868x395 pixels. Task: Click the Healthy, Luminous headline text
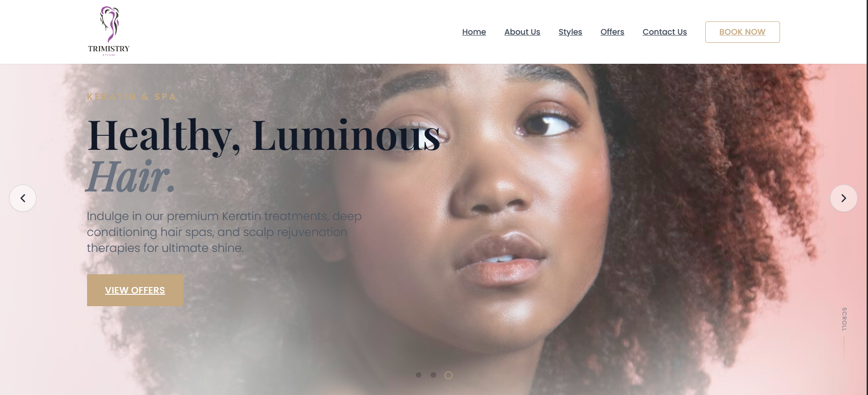point(263,135)
